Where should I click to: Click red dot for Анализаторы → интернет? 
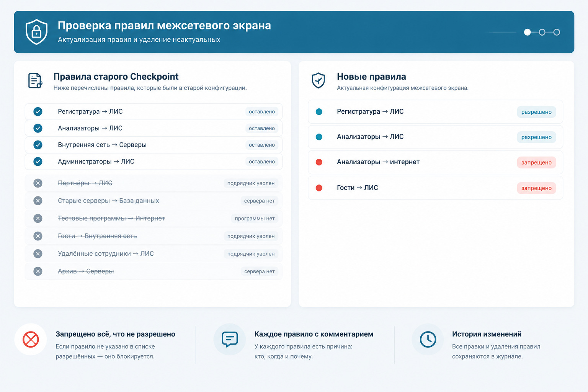pyautogui.click(x=319, y=162)
